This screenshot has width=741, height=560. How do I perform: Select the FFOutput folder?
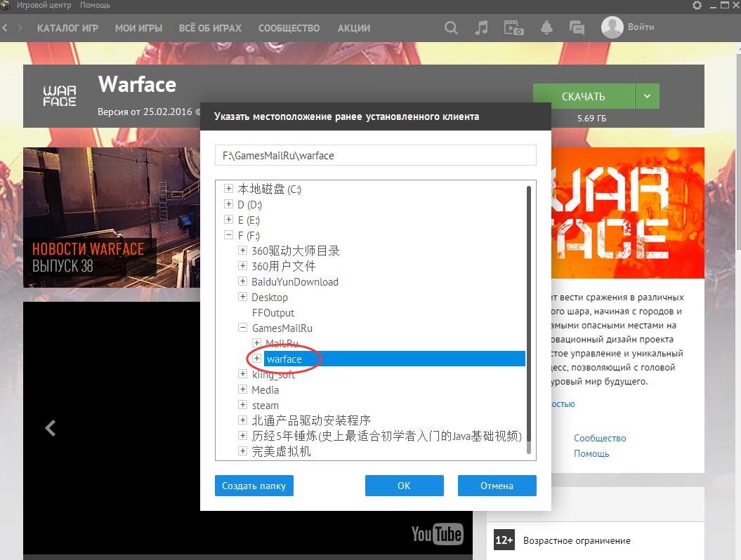point(273,312)
